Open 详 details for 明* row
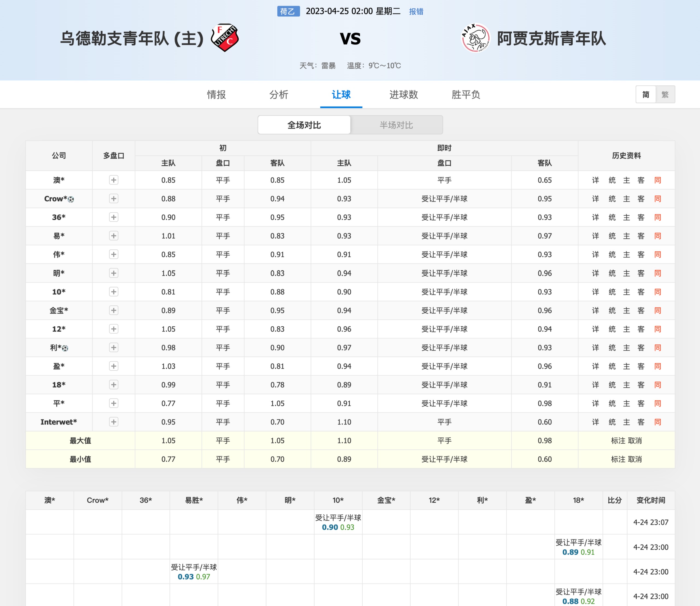Image resolution: width=700 pixels, height=606 pixels. [596, 273]
